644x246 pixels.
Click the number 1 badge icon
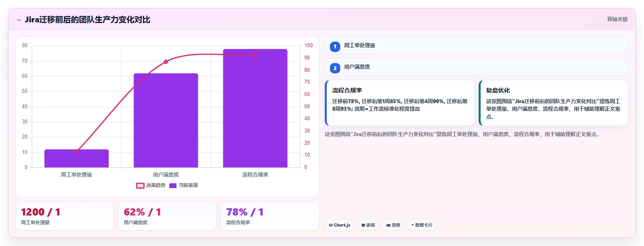(x=335, y=46)
